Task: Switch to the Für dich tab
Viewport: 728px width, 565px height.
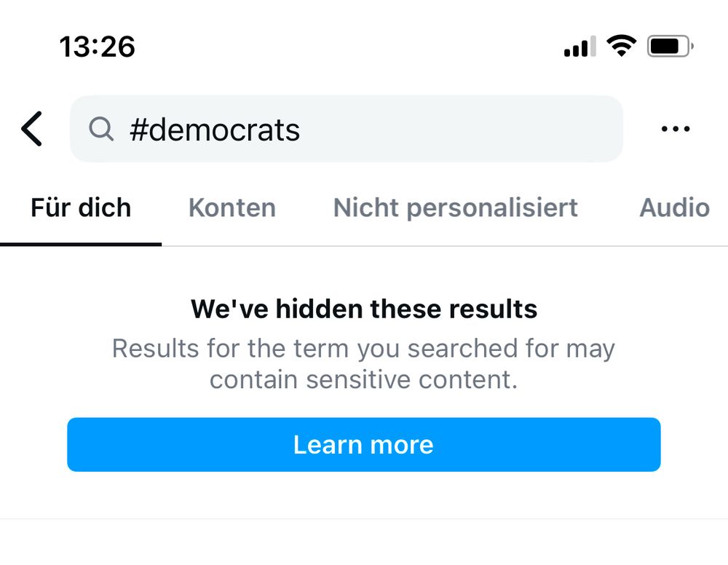Action: (x=81, y=208)
